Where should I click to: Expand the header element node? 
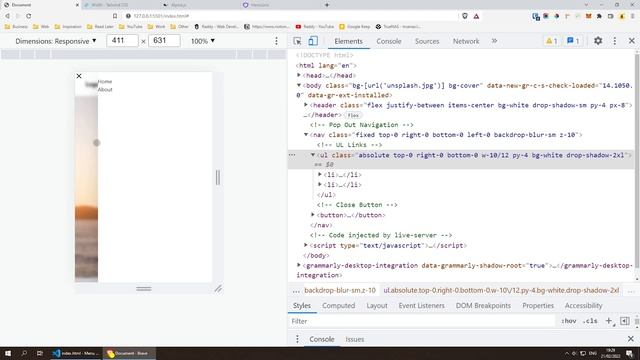(306, 105)
